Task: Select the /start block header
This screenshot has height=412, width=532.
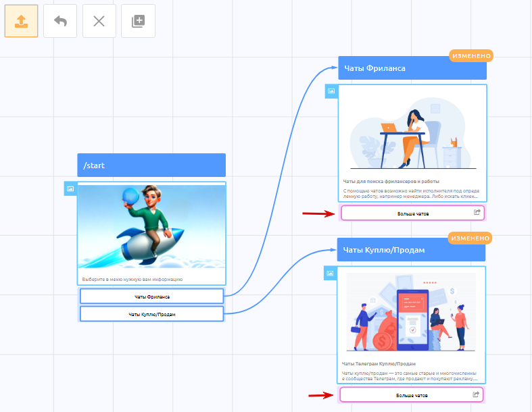Action: click(x=151, y=165)
